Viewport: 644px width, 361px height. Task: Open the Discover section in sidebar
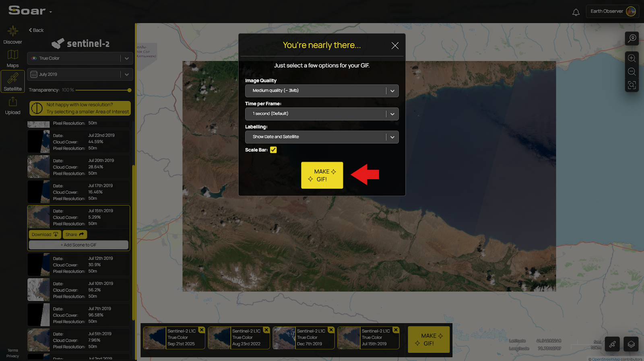pos(12,35)
